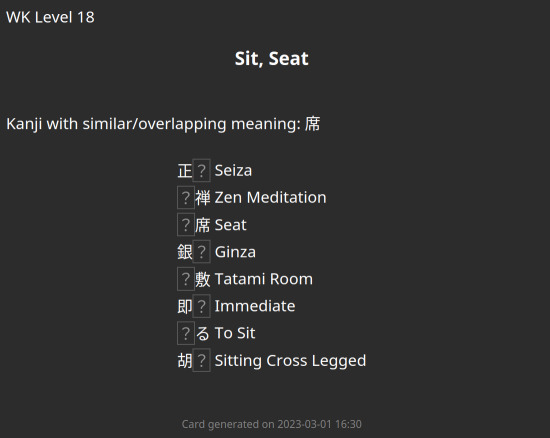Reveal hidden kanji before 敷 Tatami Room
The height and width of the screenshot is (438, 550).
[x=186, y=279]
